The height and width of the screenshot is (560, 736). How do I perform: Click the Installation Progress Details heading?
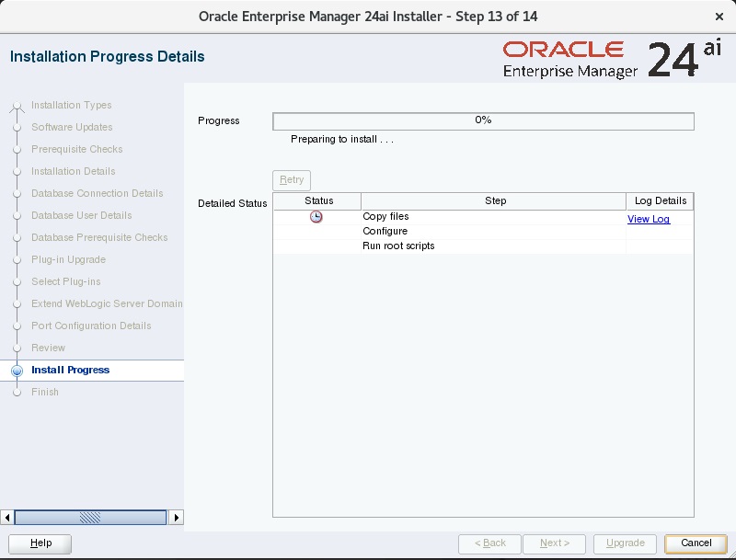(x=108, y=56)
